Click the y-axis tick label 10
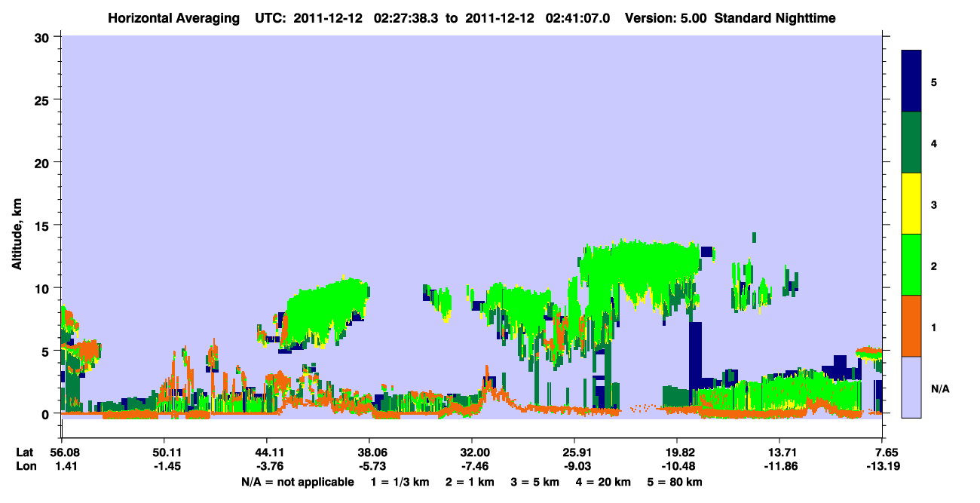Image resolution: width=980 pixels, height=503 pixels. [x=44, y=288]
